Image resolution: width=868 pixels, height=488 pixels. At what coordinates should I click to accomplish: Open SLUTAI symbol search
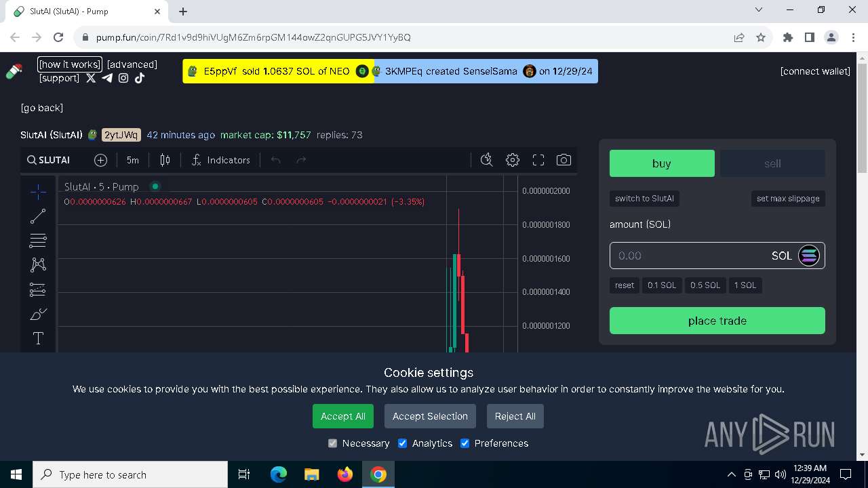tap(49, 160)
